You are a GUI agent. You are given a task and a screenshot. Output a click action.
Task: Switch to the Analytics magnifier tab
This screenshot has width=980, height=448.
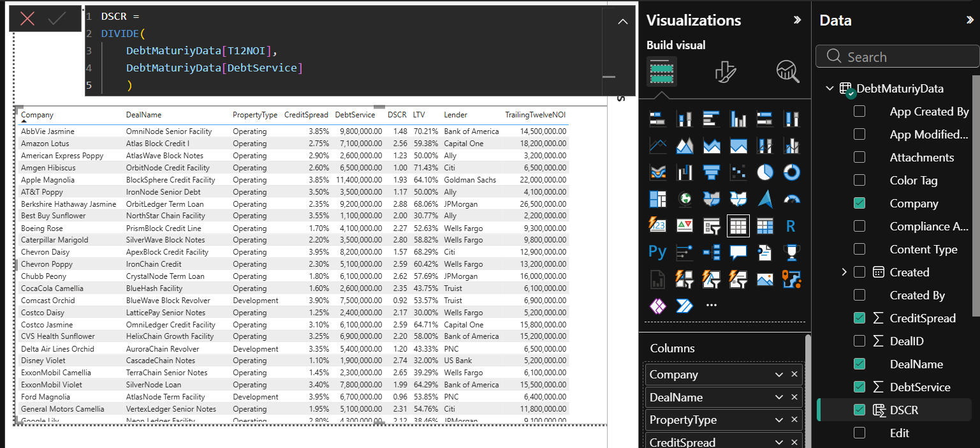coord(787,71)
